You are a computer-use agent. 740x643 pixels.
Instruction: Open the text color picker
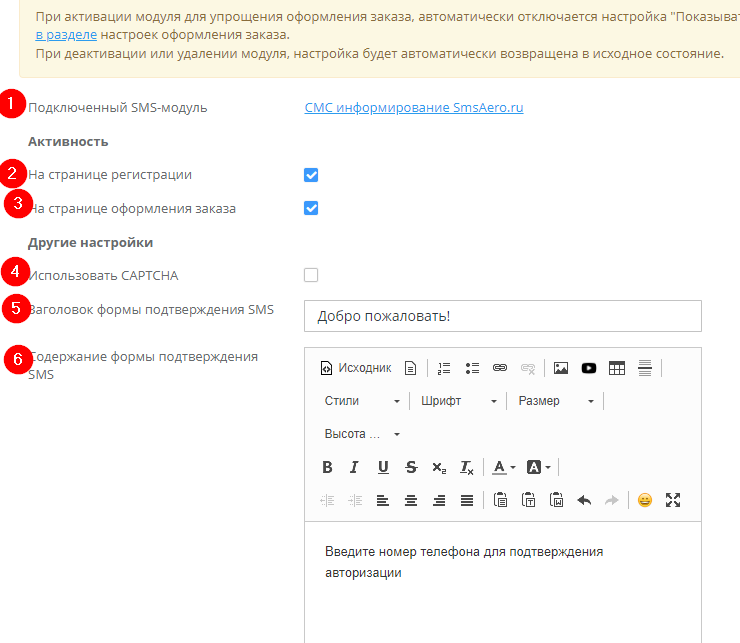(504, 467)
